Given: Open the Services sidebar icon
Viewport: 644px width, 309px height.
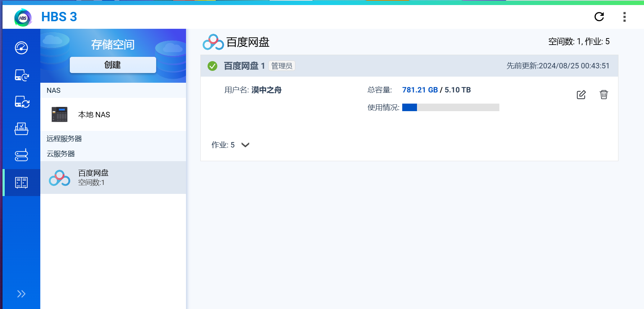Looking at the screenshot, I should coord(21,155).
